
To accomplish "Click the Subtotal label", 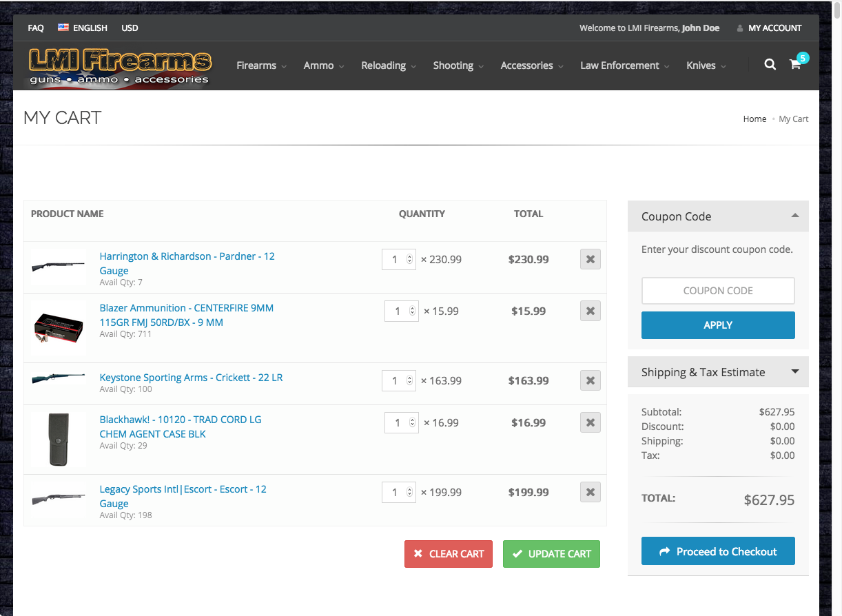I will tap(661, 412).
